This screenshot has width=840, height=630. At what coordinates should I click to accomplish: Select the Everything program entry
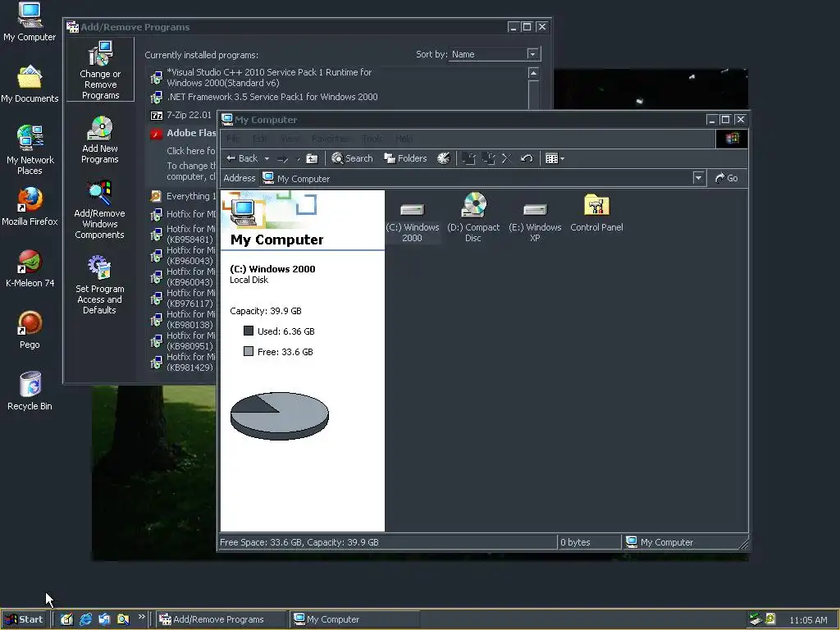(x=183, y=196)
